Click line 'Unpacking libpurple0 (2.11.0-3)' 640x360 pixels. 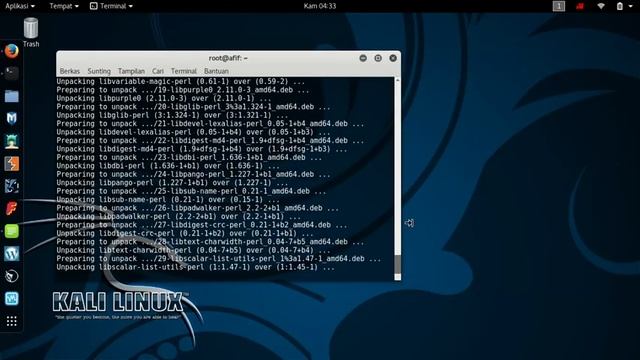coord(164,98)
